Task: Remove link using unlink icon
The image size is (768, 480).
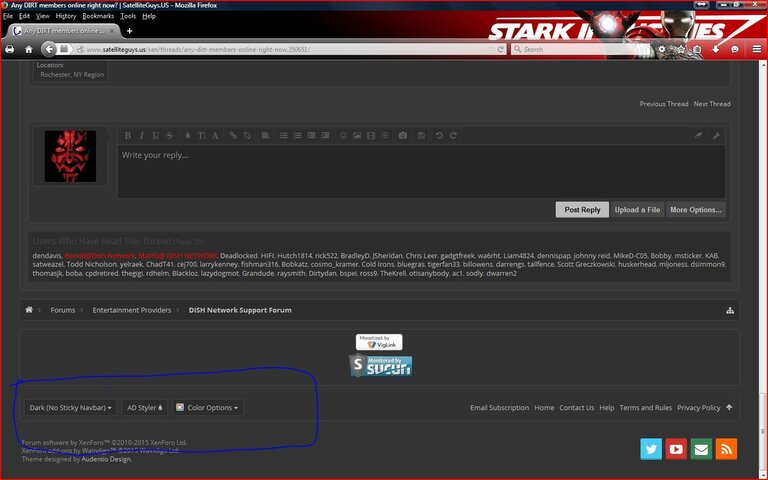Action: click(247, 136)
